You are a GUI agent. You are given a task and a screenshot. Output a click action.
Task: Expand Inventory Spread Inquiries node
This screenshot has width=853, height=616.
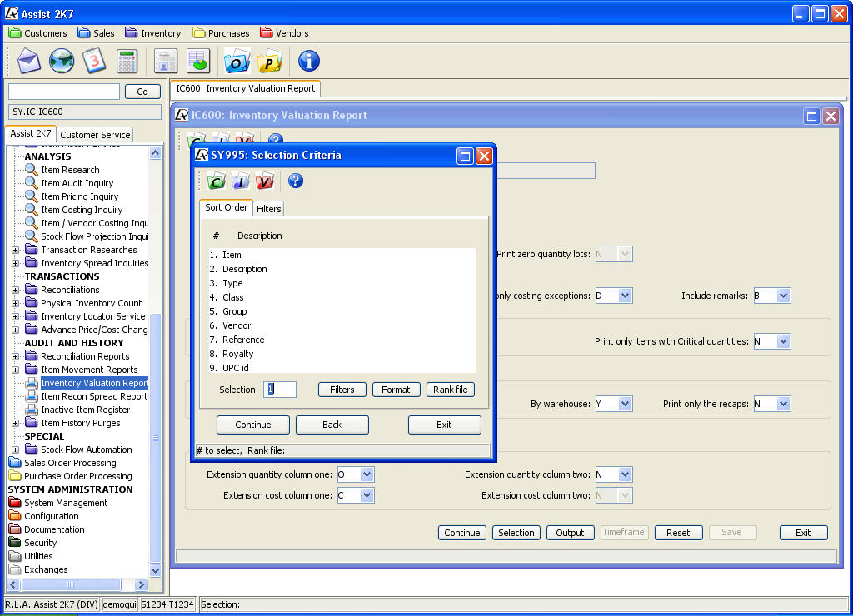point(16,263)
